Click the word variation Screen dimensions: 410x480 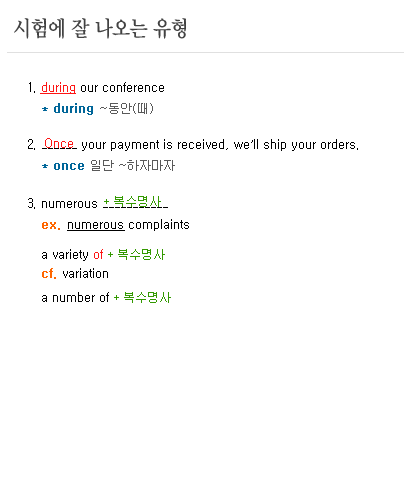tap(86, 274)
